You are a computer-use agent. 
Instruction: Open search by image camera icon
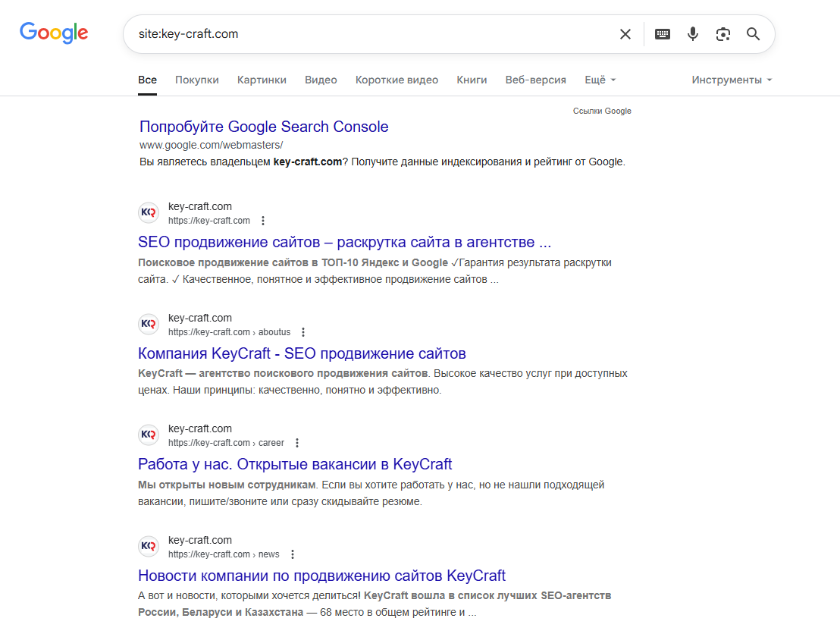click(x=723, y=34)
